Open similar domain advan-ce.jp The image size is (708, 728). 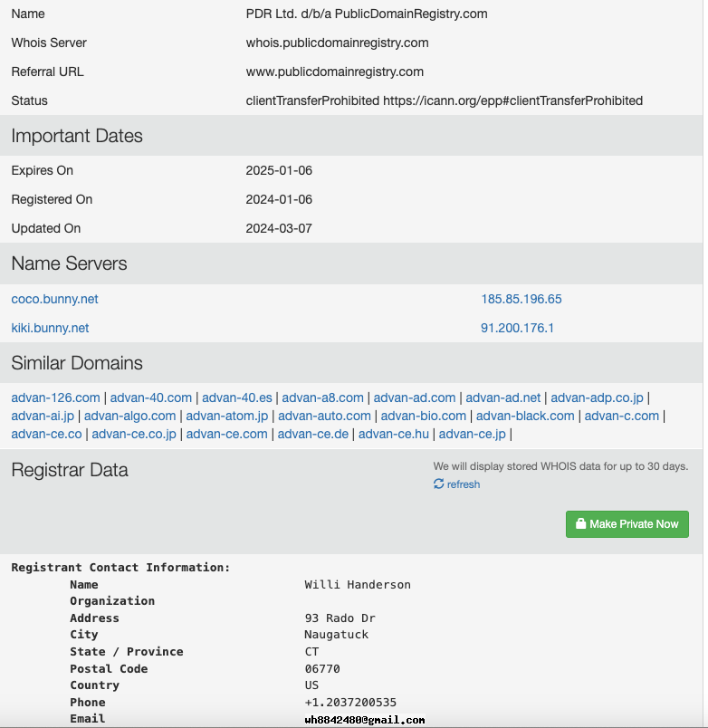point(473,434)
